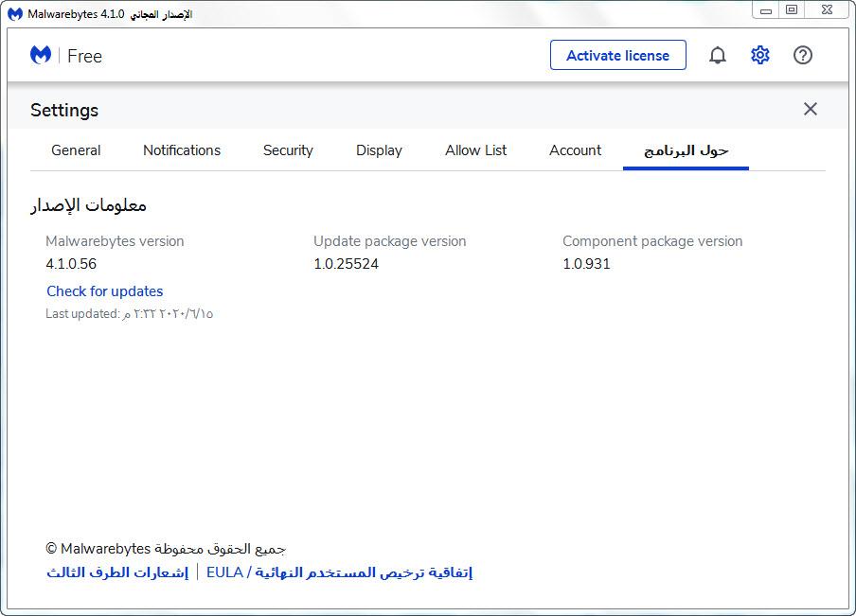Select the Security tab
This screenshot has width=856, height=616.
(288, 150)
